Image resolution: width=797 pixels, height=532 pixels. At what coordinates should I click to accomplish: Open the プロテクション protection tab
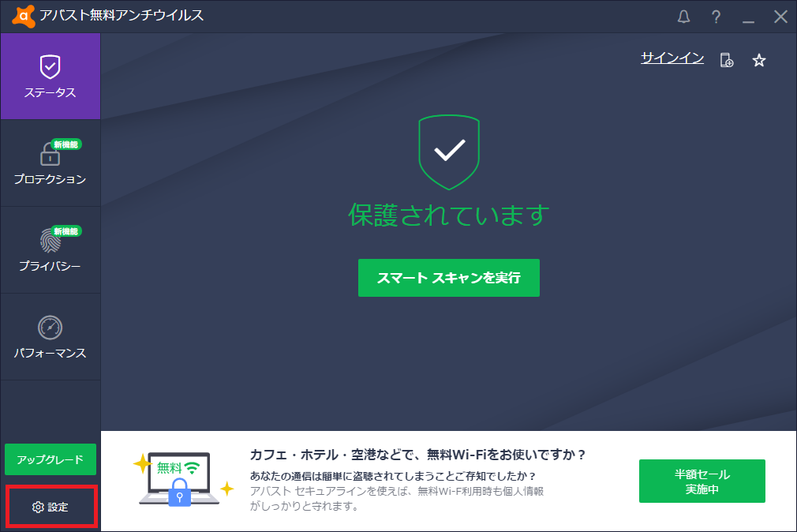coord(51,163)
